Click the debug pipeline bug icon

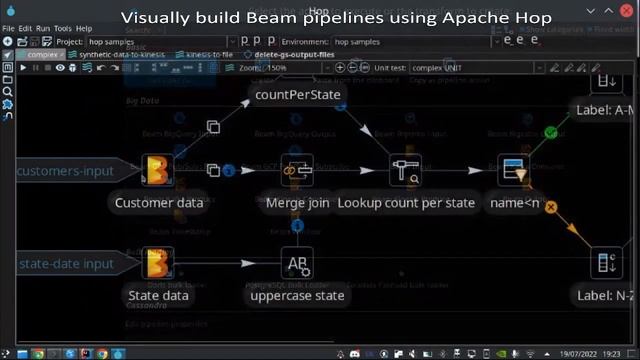pyautogui.click(x=72, y=68)
